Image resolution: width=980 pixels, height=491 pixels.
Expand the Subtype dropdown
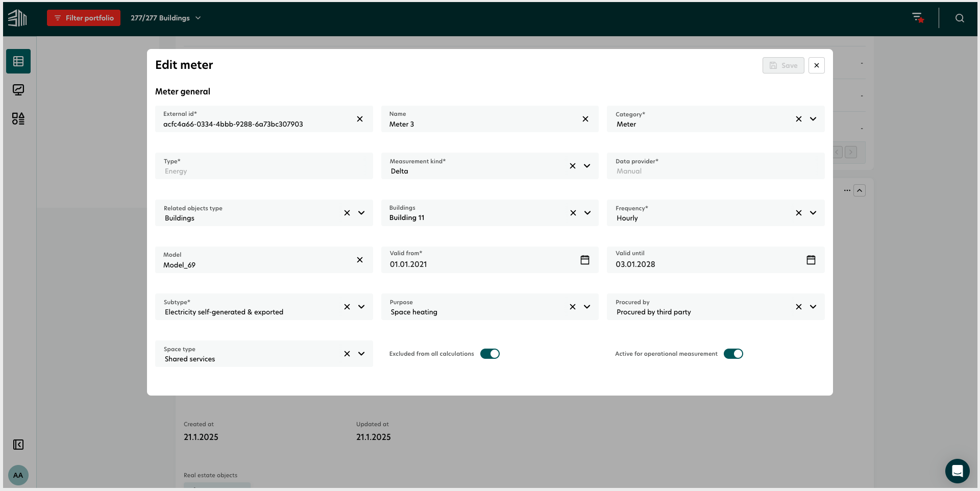pos(361,307)
